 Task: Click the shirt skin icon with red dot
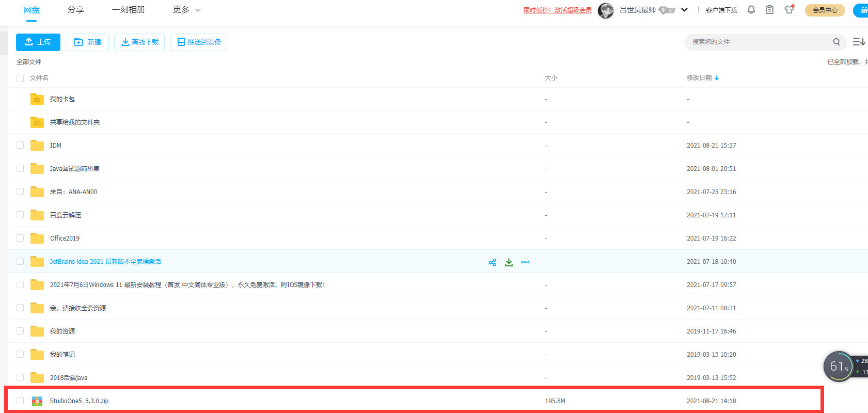pyautogui.click(x=789, y=9)
